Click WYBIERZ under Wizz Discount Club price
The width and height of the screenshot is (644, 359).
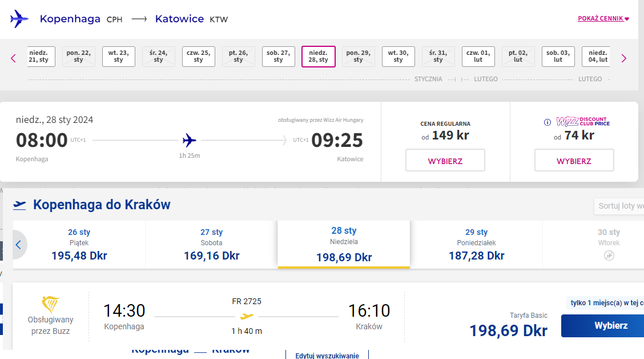pyautogui.click(x=574, y=161)
